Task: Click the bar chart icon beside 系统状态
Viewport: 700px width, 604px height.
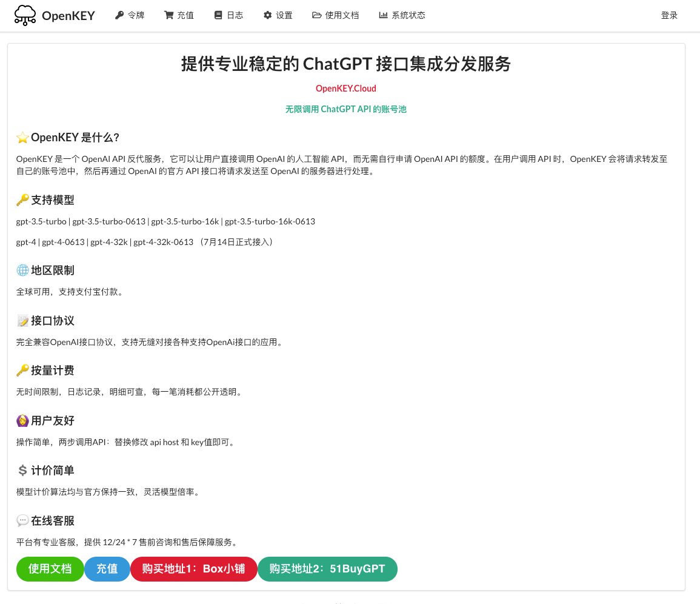Action: (x=383, y=15)
